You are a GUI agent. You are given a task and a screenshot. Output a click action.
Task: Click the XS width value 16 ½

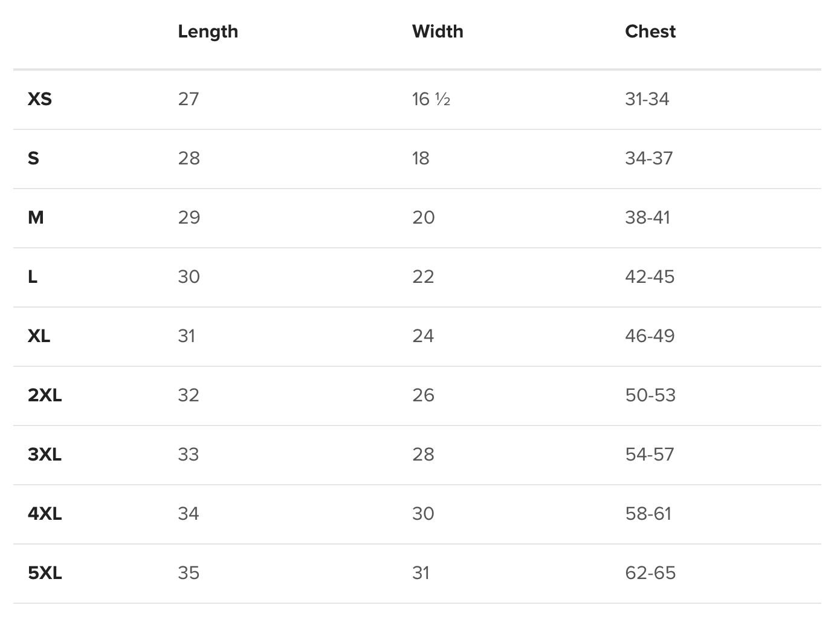(x=431, y=99)
